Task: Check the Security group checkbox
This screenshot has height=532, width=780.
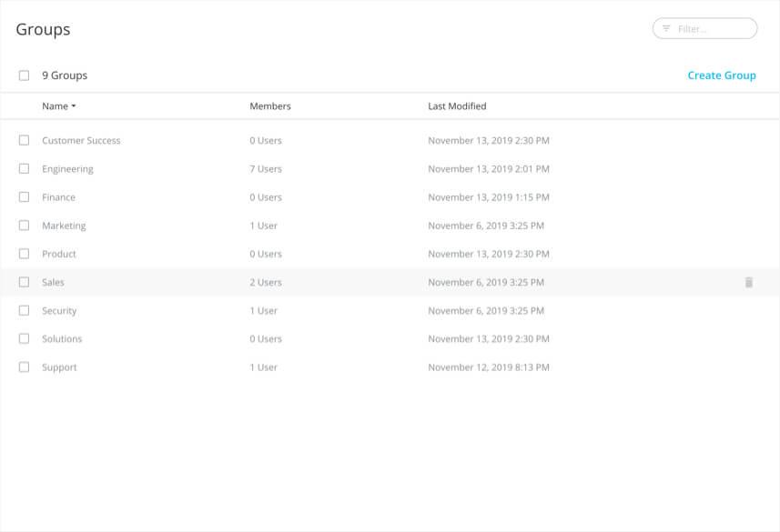Action: point(24,310)
